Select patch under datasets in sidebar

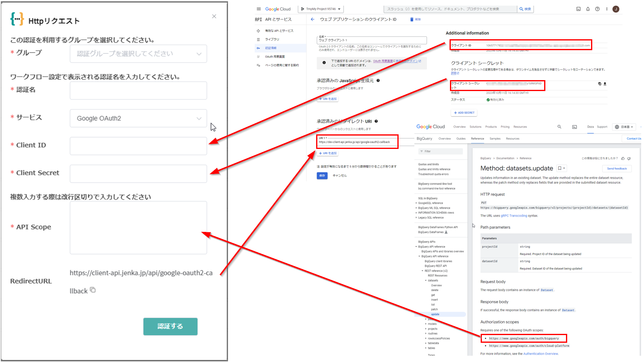pos(434,309)
